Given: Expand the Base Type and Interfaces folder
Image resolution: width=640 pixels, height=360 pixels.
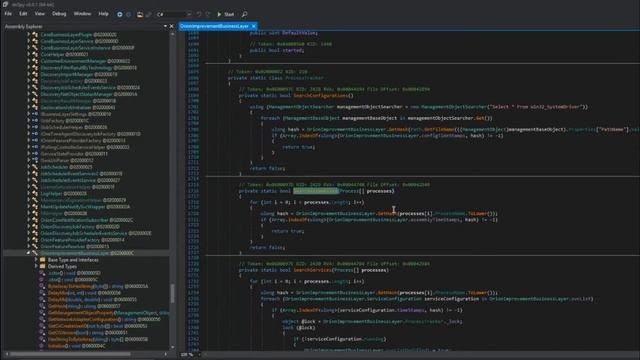Looking at the screenshot, I should click(x=36, y=260).
